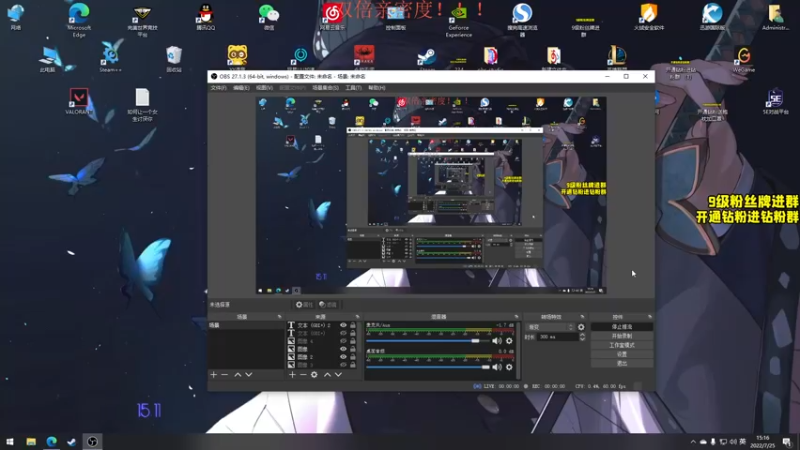
Task: Click the 设置 settings button in Controls
Action: pyautogui.click(x=622, y=354)
